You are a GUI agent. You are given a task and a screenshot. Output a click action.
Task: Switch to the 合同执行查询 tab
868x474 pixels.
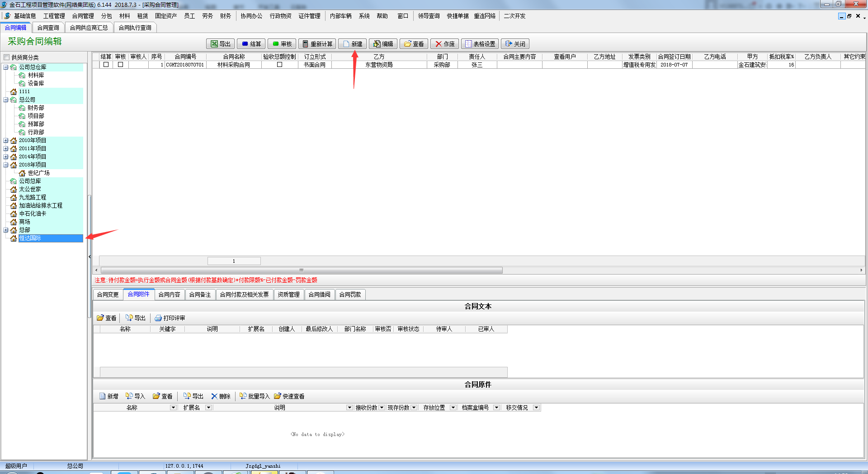[135, 28]
